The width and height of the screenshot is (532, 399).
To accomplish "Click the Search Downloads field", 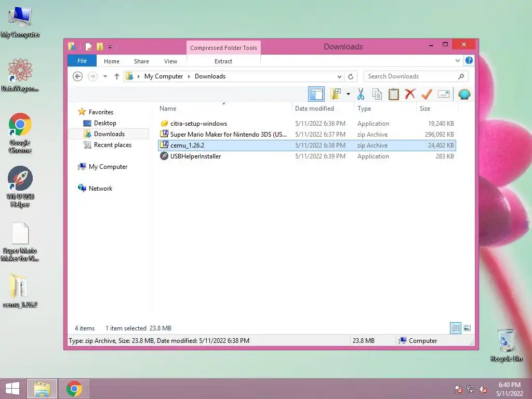I will pos(416,76).
